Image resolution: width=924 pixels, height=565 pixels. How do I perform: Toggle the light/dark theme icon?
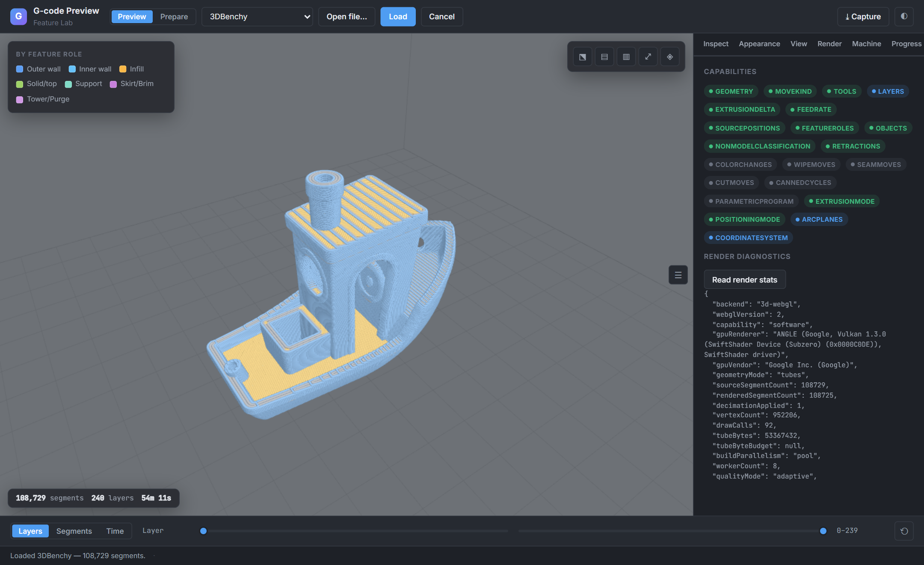[x=904, y=17]
